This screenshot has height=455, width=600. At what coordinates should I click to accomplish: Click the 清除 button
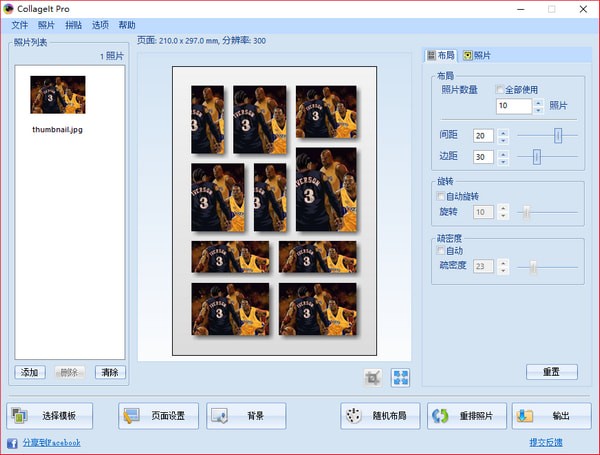coord(110,372)
